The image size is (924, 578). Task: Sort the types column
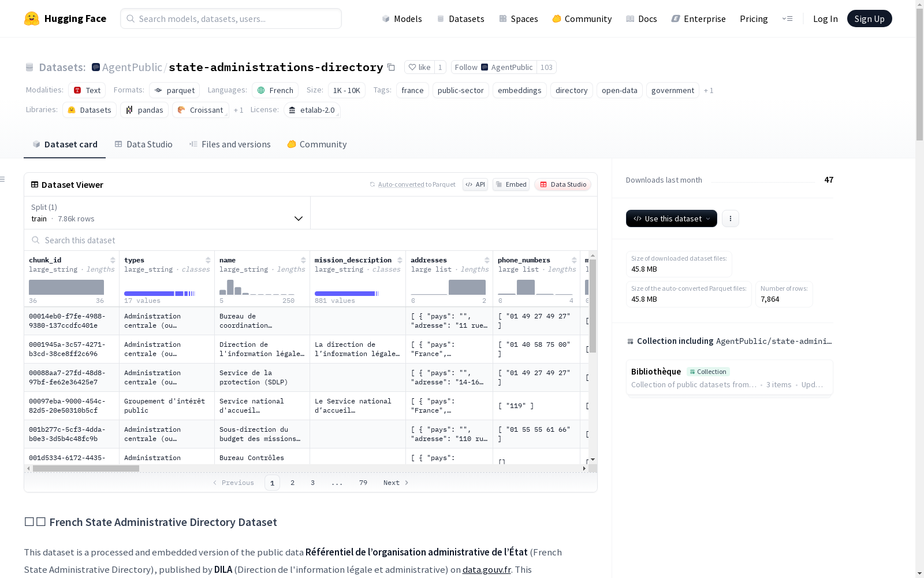tap(208, 260)
